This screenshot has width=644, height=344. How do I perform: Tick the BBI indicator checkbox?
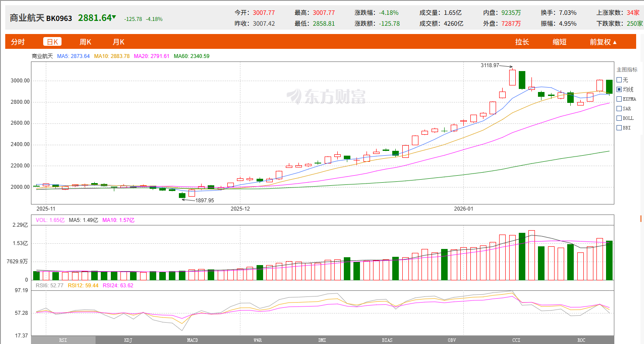coord(619,128)
